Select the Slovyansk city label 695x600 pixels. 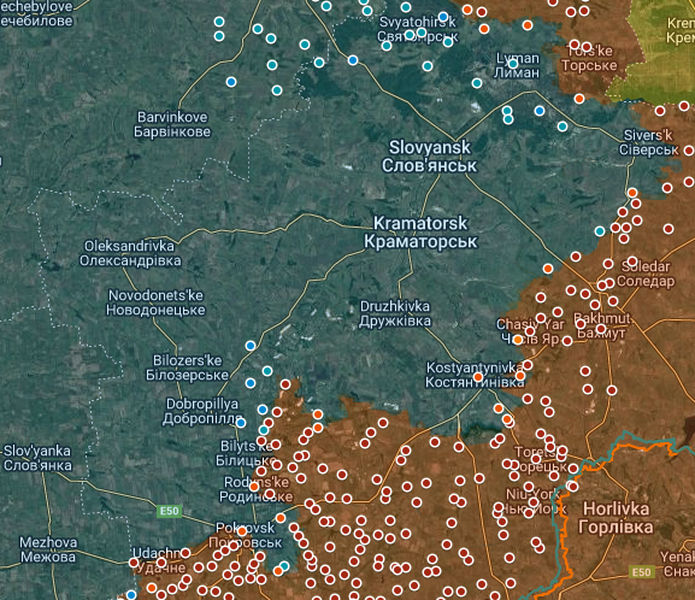pos(433,156)
